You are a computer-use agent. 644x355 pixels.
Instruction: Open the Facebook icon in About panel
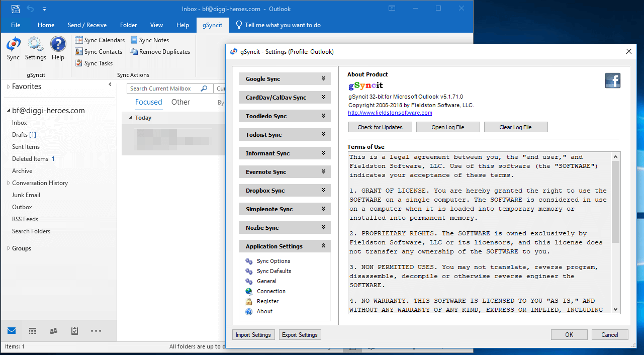[x=612, y=80]
